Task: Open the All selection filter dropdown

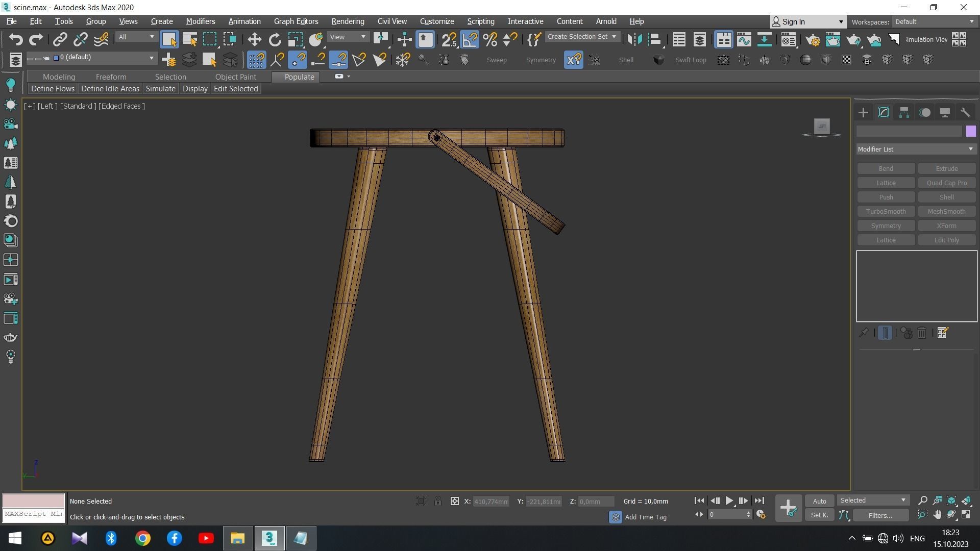Action: [x=136, y=37]
